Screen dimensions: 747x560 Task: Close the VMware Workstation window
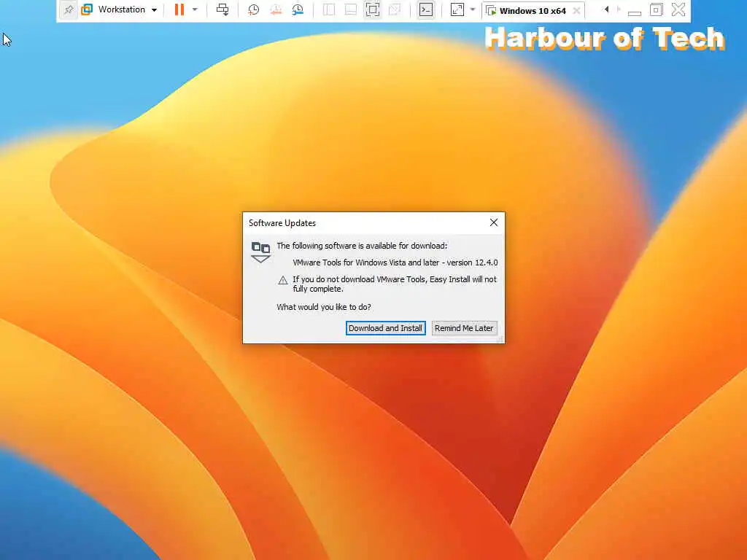pyautogui.click(x=678, y=9)
